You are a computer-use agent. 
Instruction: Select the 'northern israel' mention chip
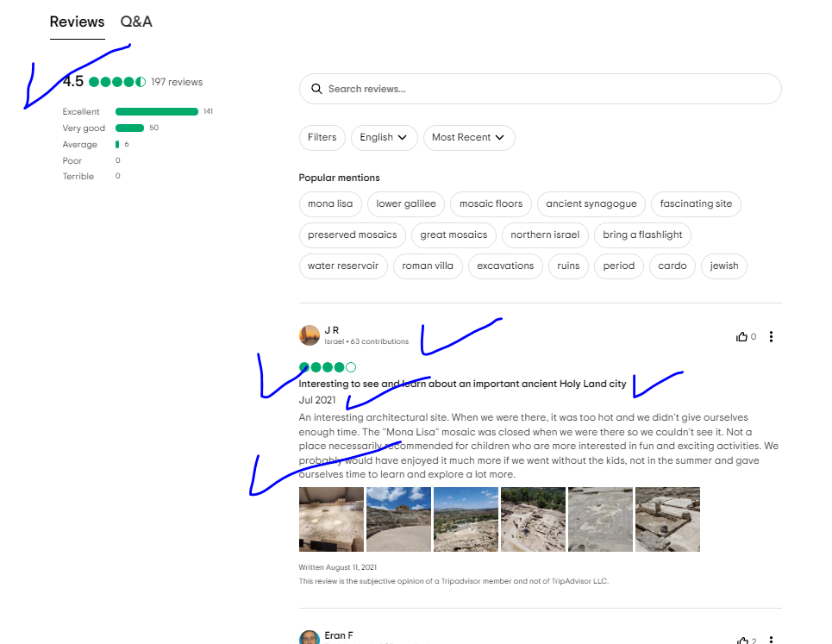point(545,235)
